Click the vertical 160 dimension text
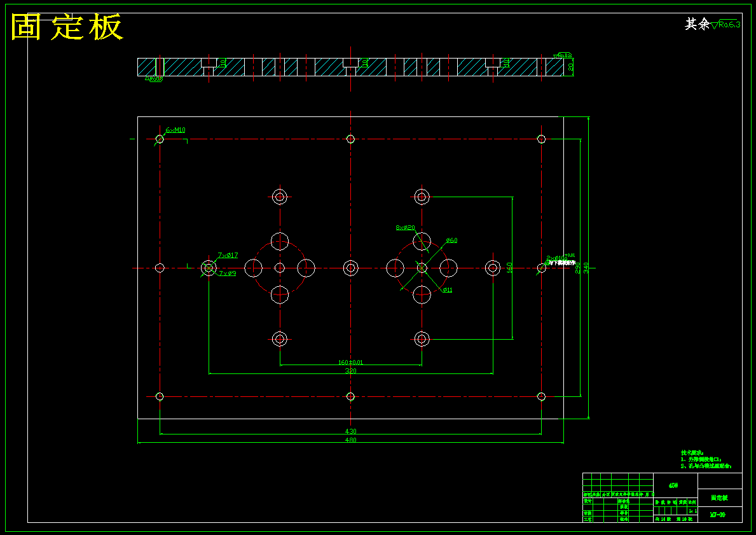 point(509,268)
